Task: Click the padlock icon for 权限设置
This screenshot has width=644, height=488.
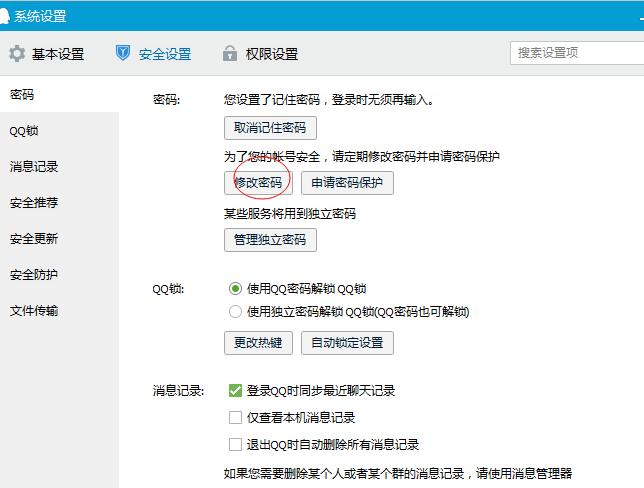Action: coord(230,53)
